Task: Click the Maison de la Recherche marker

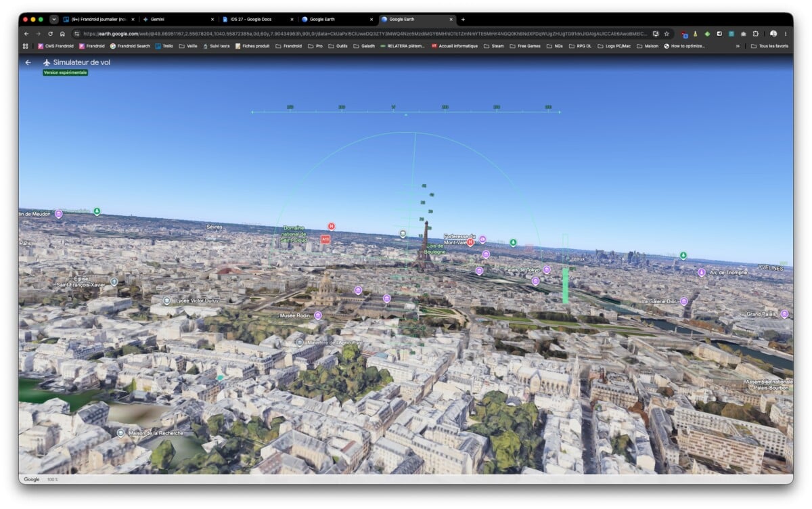Action: pos(120,433)
